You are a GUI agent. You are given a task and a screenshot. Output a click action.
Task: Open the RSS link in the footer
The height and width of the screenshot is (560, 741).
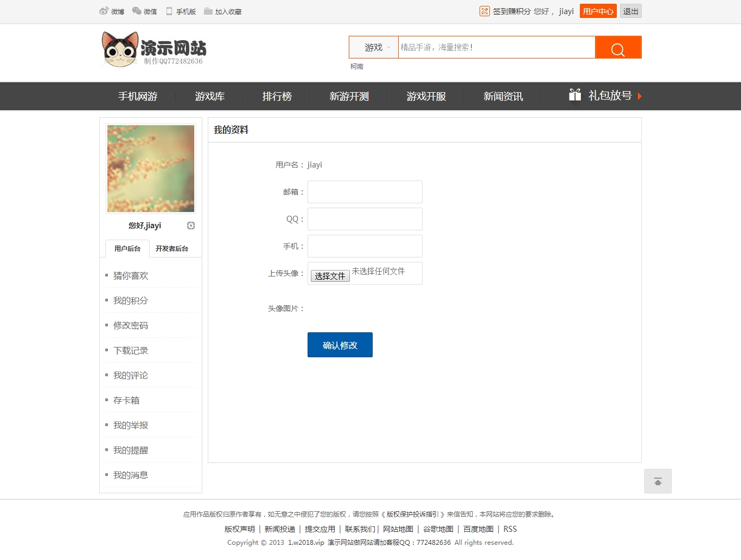[510, 529]
